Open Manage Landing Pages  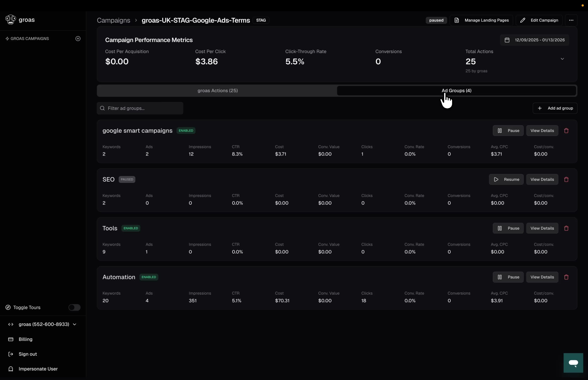tap(481, 20)
